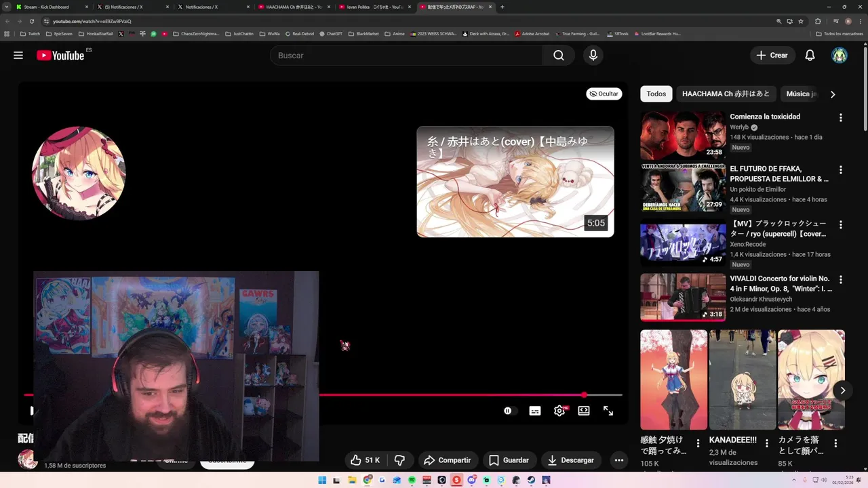This screenshot has width=868, height=488.
Task: Start voice search with microphone icon
Action: coord(593,56)
